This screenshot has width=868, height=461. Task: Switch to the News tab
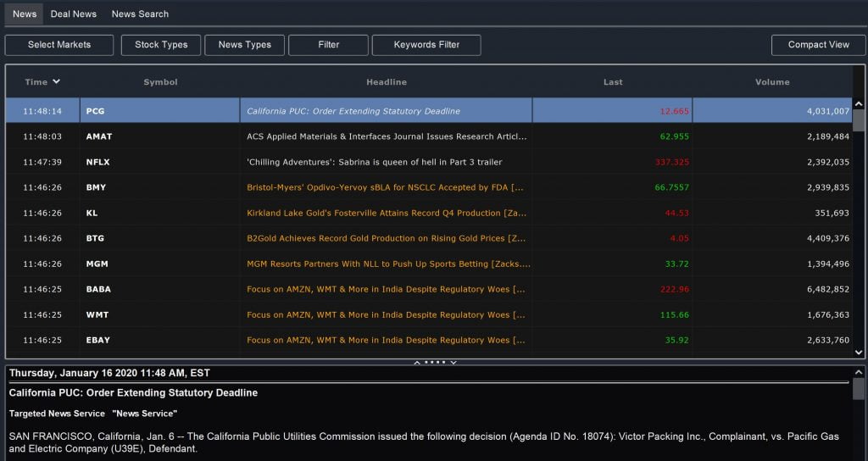pyautogui.click(x=25, y=14)
